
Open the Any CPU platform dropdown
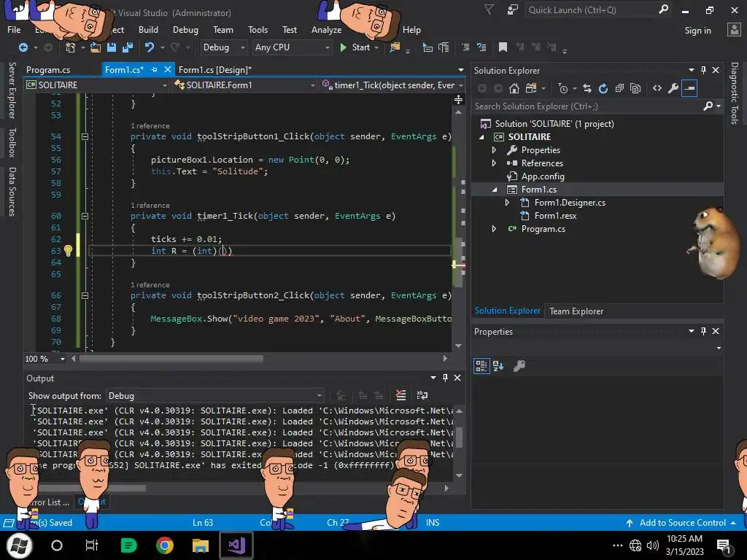tap(292, 47)
